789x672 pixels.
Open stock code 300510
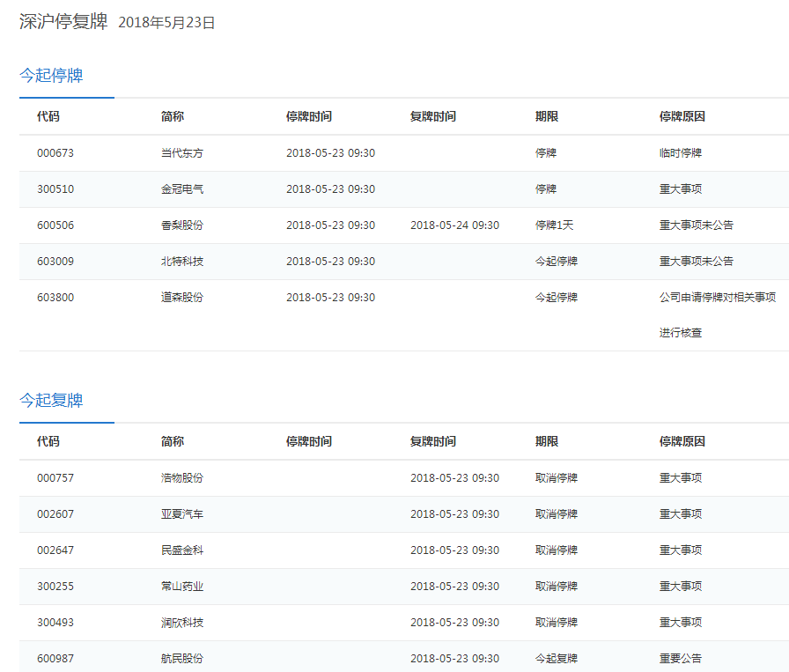[x=55, y=189]
